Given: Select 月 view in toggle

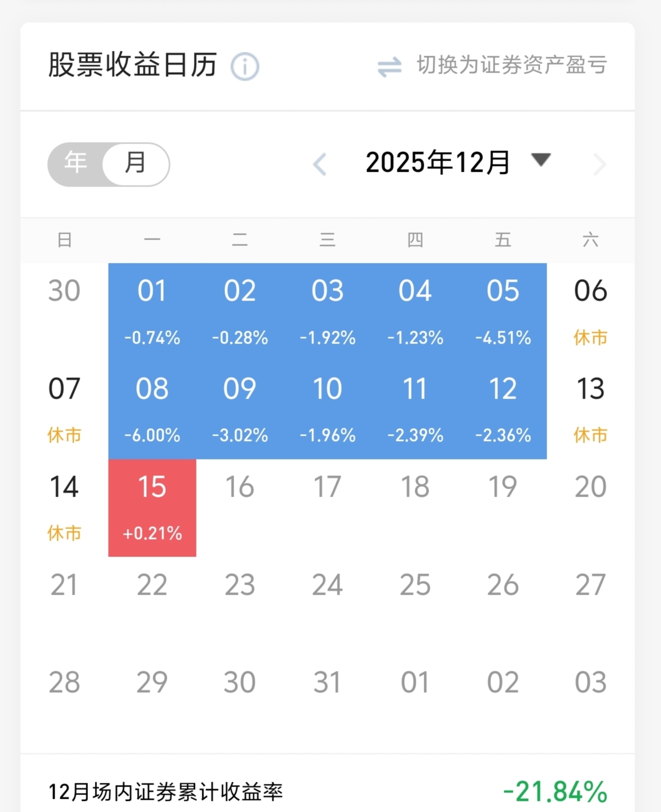Looking at the screenshot, I should tap(135, 163).
